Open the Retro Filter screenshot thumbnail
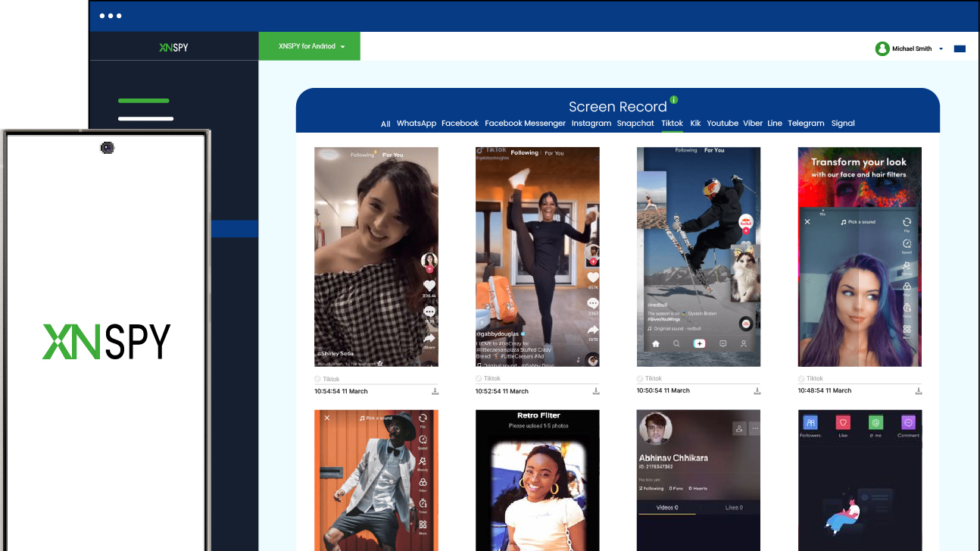 pos(537,480)
